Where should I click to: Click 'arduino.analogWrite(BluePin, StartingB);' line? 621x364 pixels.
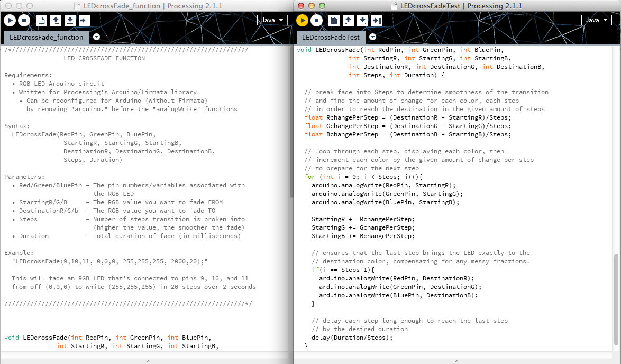click(386, 203)
